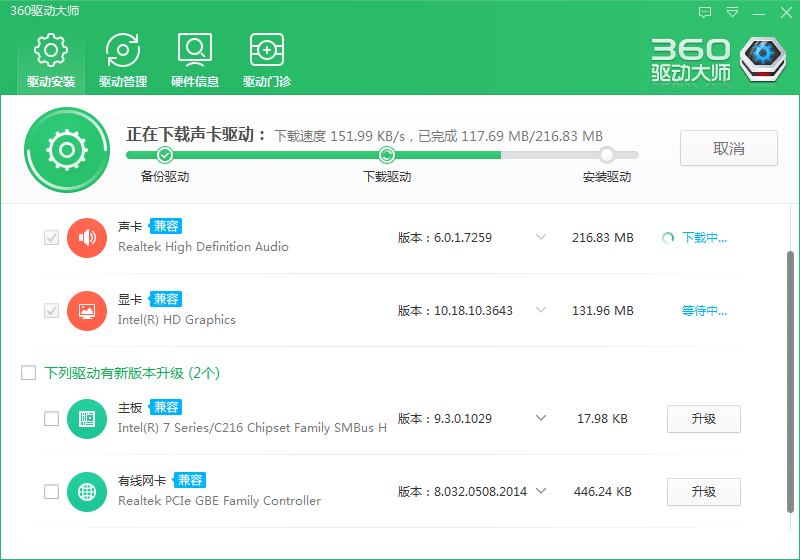Screen dimensions: 800x560
Task: Click the feedback message icon in title bar
Action: pos(705,12)
